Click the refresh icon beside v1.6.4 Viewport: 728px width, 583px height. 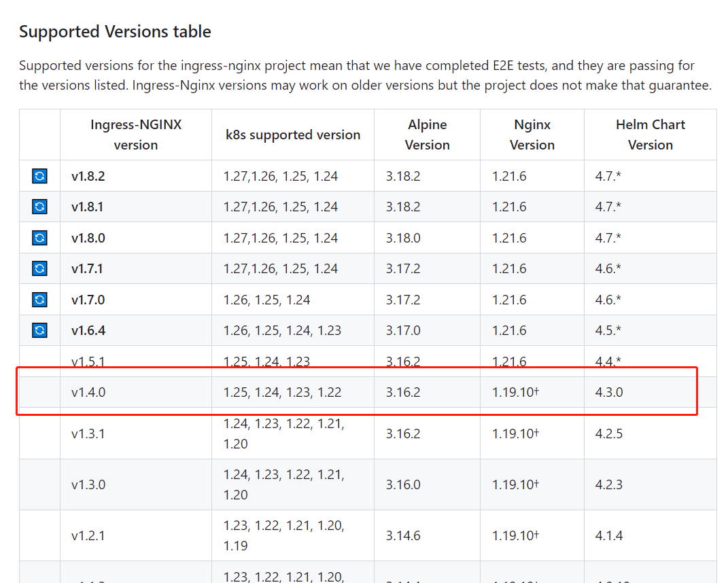[x=39, y=330]
